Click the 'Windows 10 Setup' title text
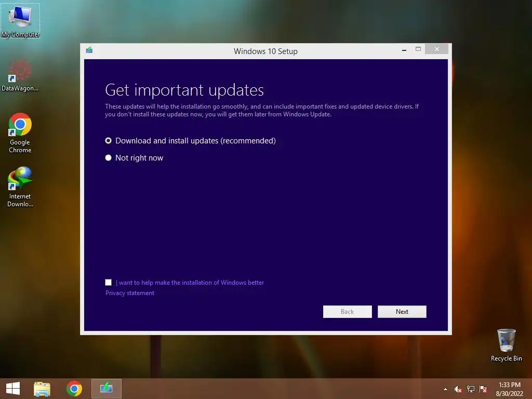This screenshot has width=532, height=399. click(265, 51)
